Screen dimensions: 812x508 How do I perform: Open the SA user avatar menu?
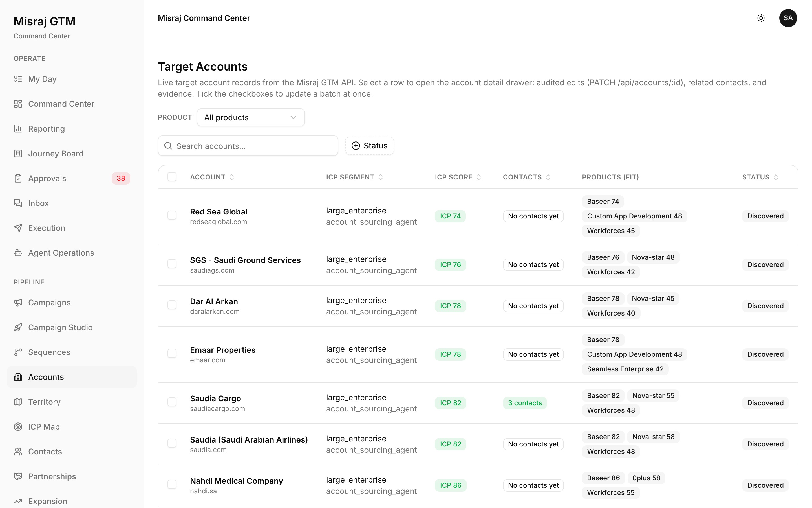(x=788, y=18)
